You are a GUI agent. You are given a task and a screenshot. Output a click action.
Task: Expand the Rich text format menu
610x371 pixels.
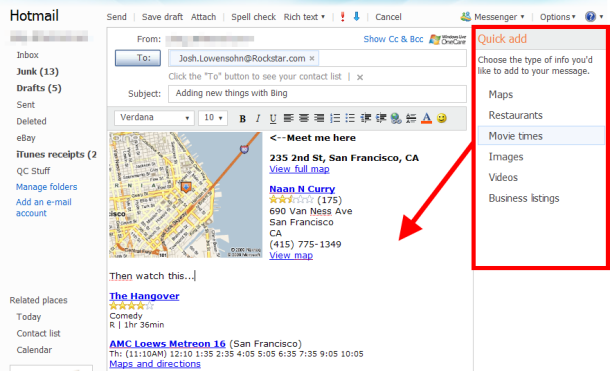point(304,17)
